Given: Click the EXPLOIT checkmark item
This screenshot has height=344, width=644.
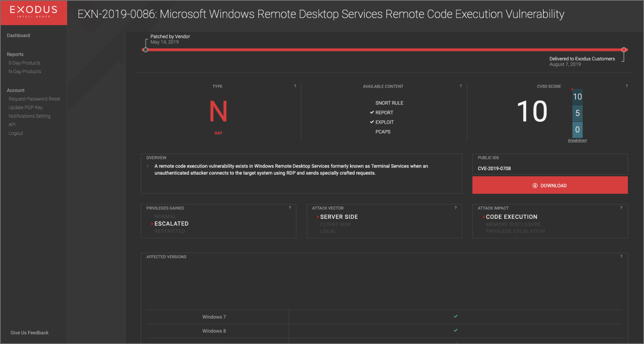Looking at the screenshot, I should coord(382,122).
